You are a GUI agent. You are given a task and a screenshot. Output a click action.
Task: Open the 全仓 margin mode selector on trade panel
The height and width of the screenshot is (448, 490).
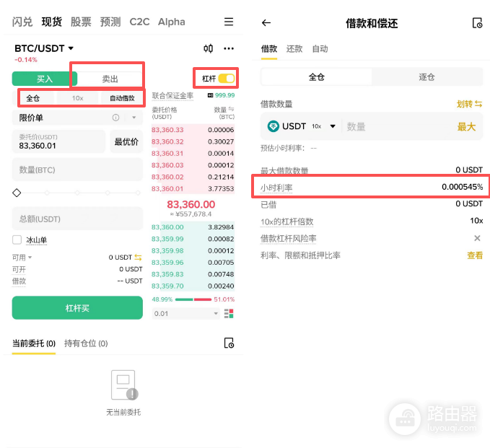32,98
